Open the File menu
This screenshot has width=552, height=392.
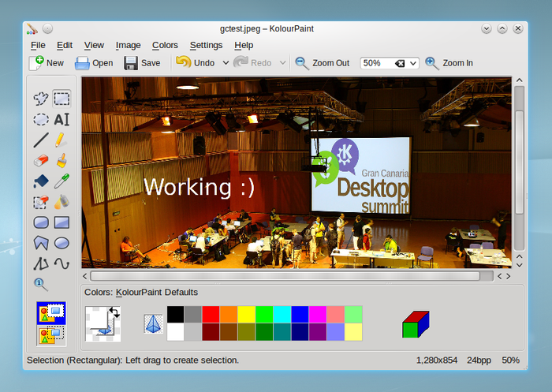(38, 45)
